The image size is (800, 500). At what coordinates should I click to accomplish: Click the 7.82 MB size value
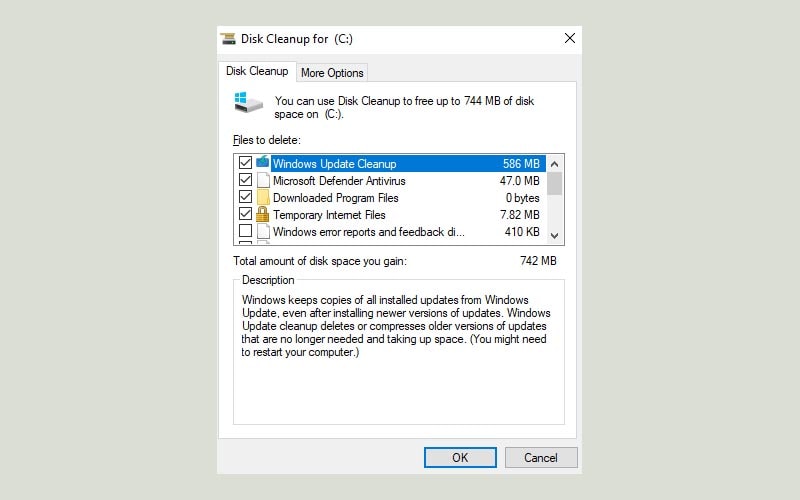(519, 215)
